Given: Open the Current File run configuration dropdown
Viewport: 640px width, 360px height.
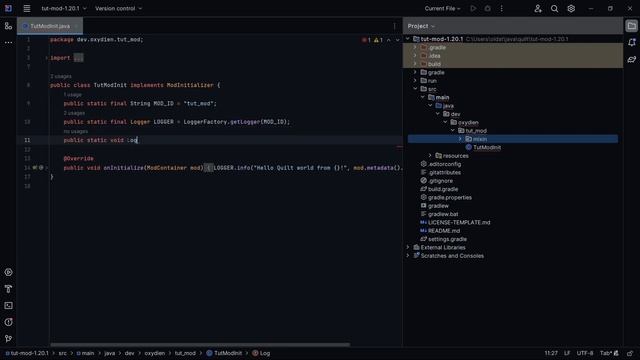Looking at the screenshot, I should coord(442,8).
